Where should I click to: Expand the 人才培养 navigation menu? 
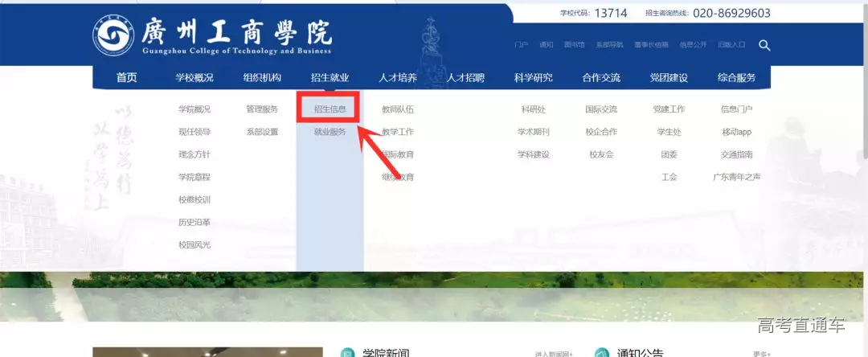pyautogui.click(x=398, y=78)
